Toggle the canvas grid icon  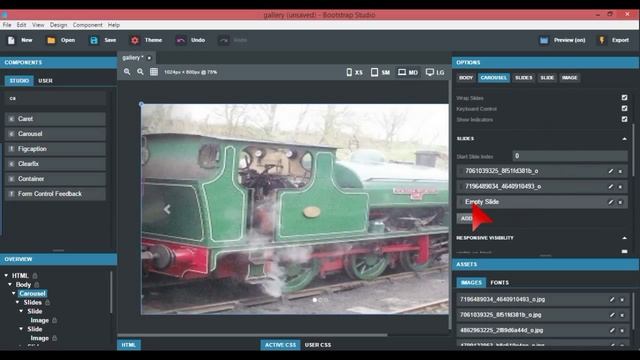154,72
